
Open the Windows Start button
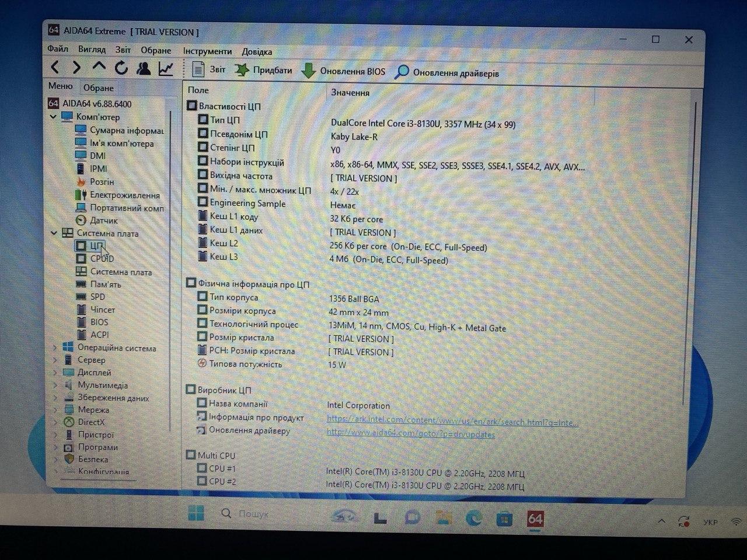pyautogui.click(x=197, y=513)
